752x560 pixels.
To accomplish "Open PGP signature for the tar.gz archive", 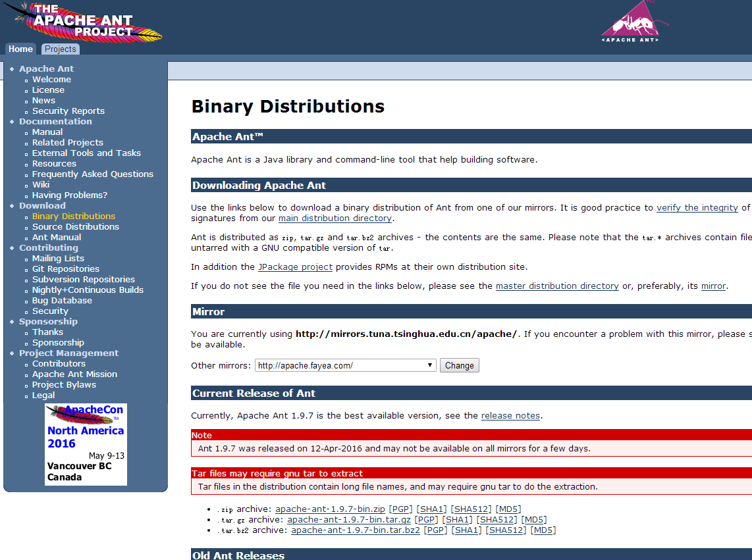I will pos(426,520).
